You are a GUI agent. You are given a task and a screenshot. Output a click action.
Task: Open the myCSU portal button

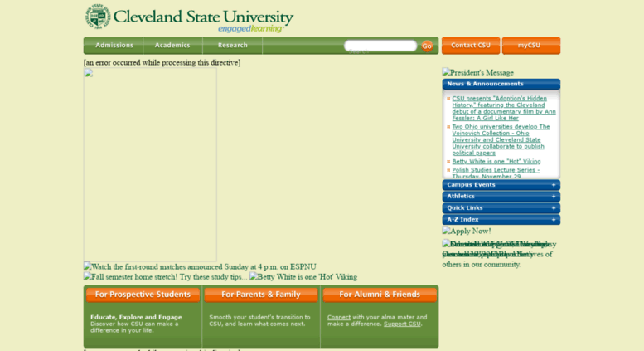point(531,46)
